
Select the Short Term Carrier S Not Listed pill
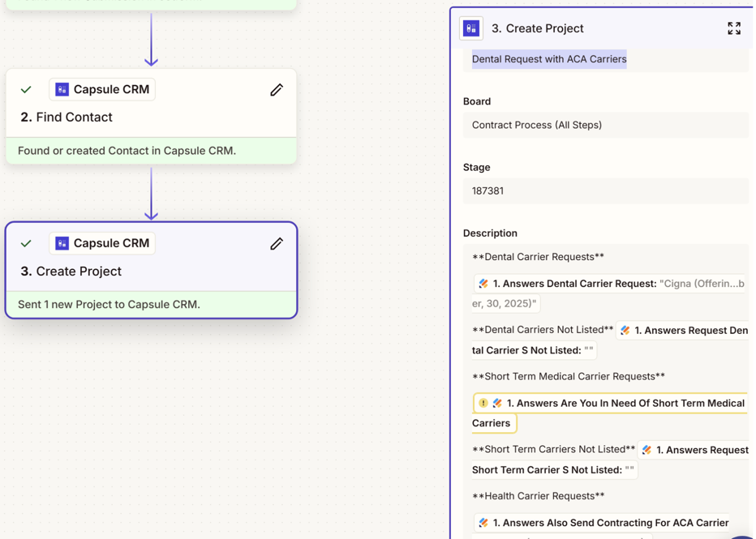click(698, 450)
